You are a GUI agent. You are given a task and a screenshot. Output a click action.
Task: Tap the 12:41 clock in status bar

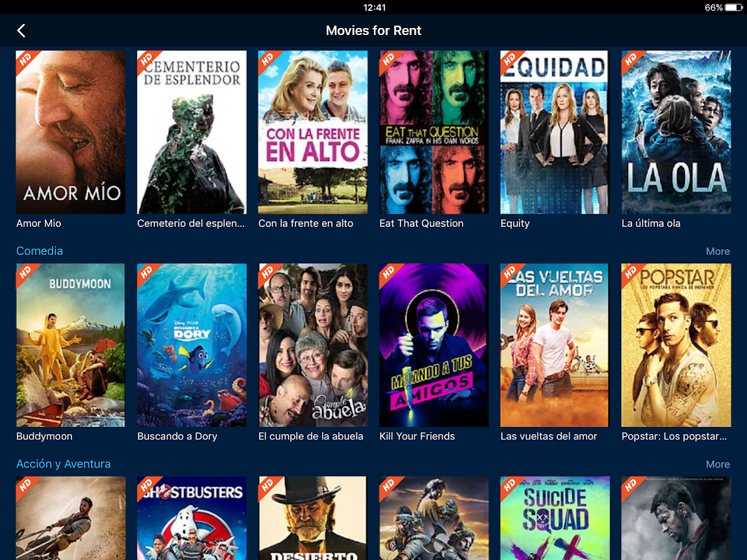374,8
